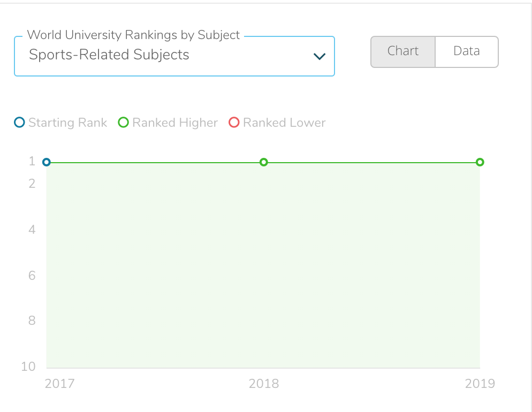The height and width of the screenshot is (412, 532).
Task: Click the rank 1 y-axis label
Action: tap(32, 161)
